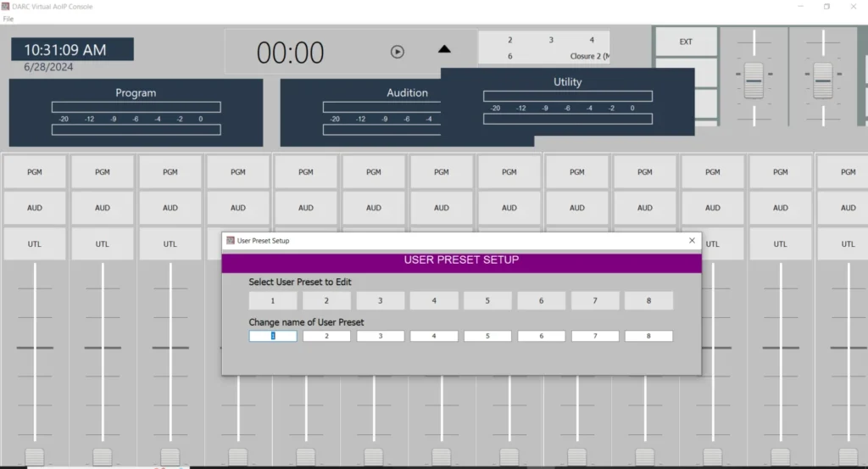
Task: Click the preset 2 name field
Action: pyautogui.click(x=326, y=336)
